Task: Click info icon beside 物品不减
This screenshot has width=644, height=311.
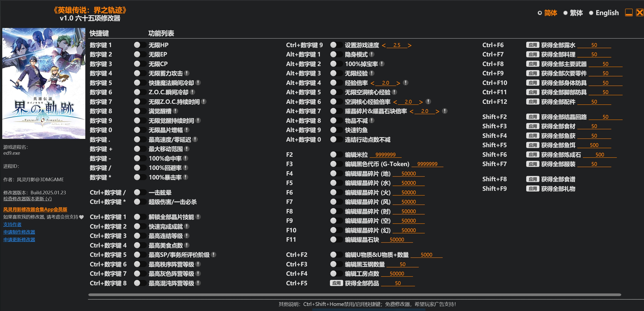Action: point(372,121)
